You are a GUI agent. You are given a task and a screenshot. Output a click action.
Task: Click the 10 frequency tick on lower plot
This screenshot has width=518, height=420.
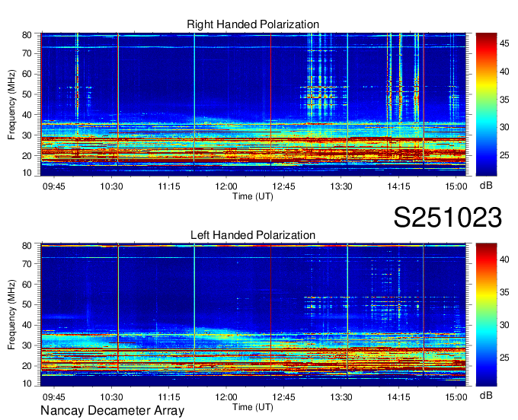[27, 384]
